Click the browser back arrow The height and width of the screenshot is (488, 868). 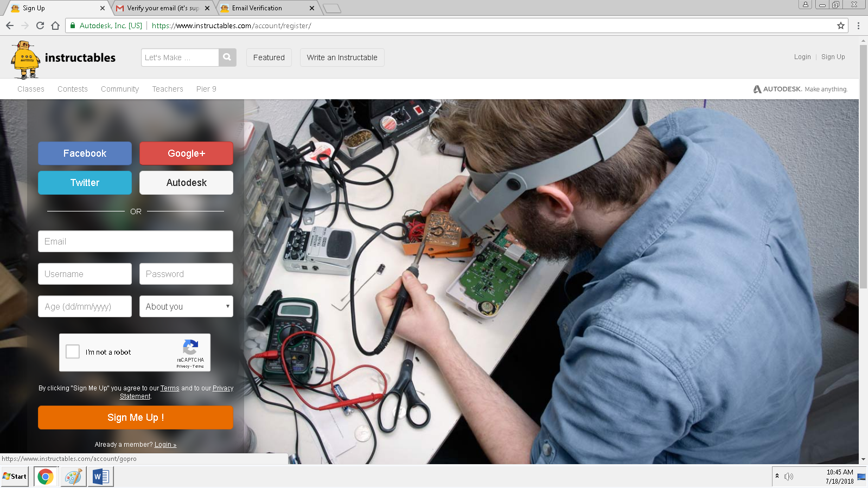(10, 25)
